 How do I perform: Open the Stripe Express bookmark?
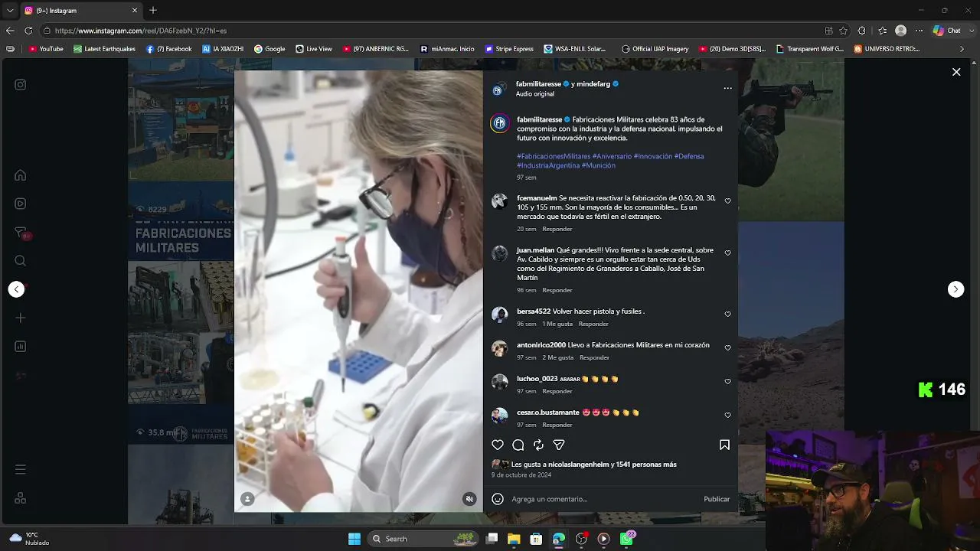click(509, 49)
